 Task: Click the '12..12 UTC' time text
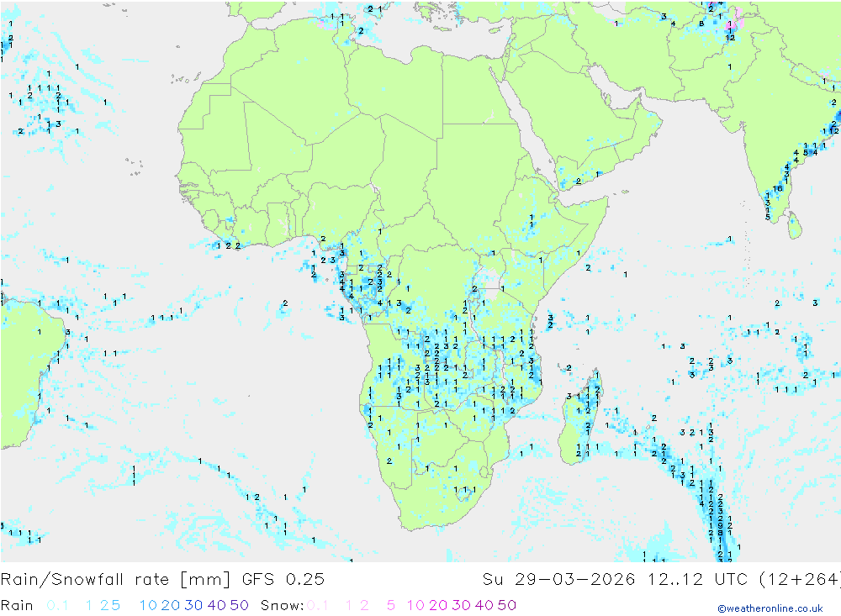pos(697,580)
